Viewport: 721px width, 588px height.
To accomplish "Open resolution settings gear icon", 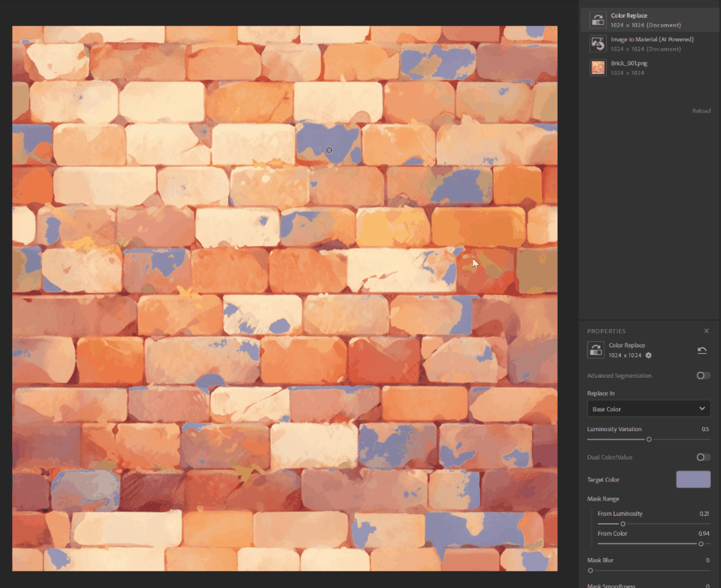I will point(648,355).
